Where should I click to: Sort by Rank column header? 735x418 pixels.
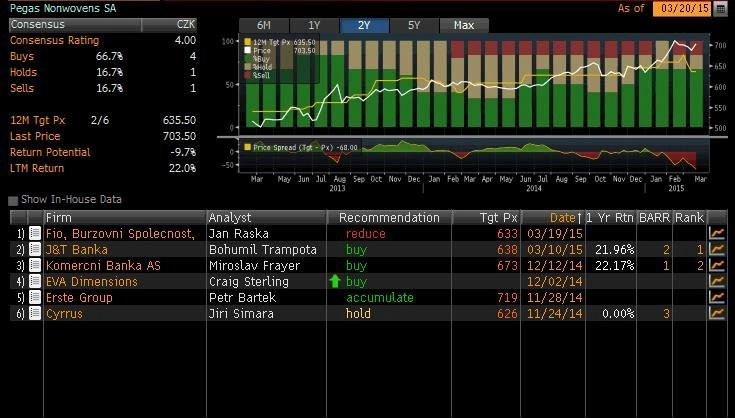(x=690, y=217)
